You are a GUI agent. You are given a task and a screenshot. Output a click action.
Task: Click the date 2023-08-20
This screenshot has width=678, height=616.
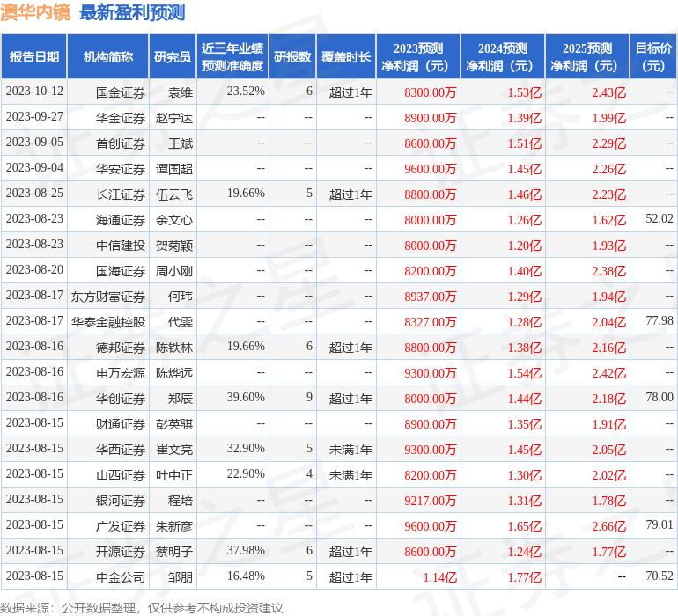[34, 270]
